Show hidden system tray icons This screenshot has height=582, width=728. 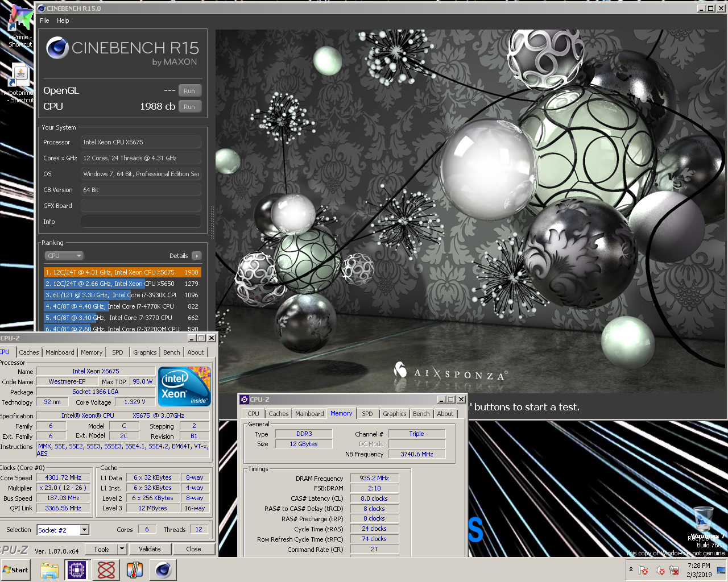pyautogui.click(x=630, y=569)
